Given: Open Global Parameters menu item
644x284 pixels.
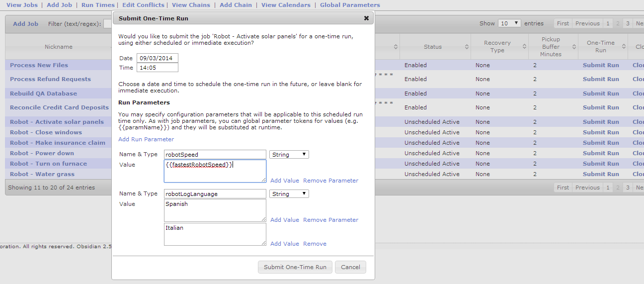Looking at the screenshot, I should 350,5.
